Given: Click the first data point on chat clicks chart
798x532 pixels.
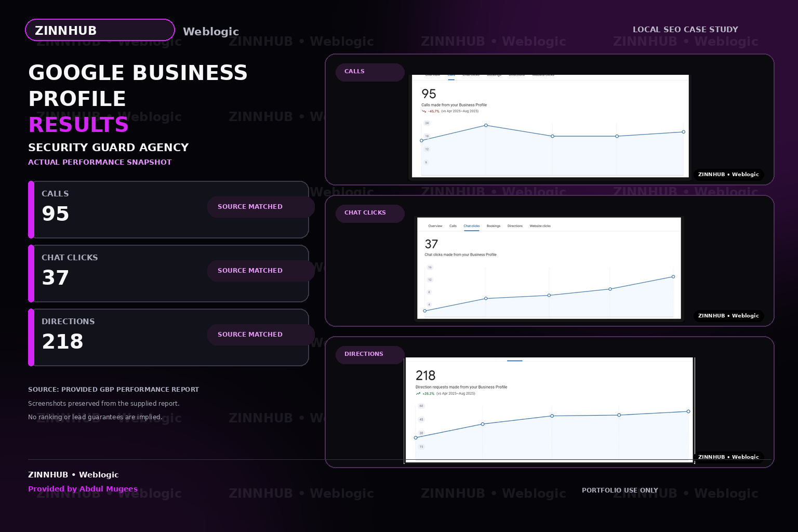Looking at the screenshot, I should [x=425, y=311].
